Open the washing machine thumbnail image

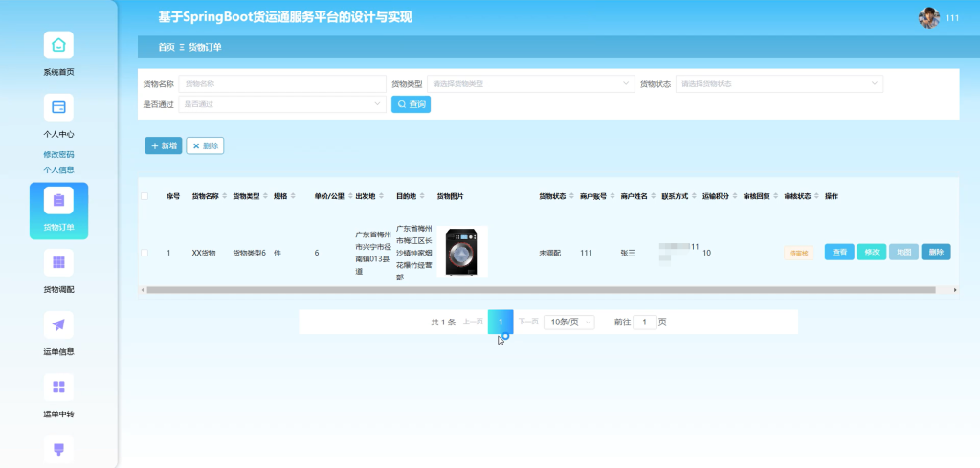(x=462, y=251)
